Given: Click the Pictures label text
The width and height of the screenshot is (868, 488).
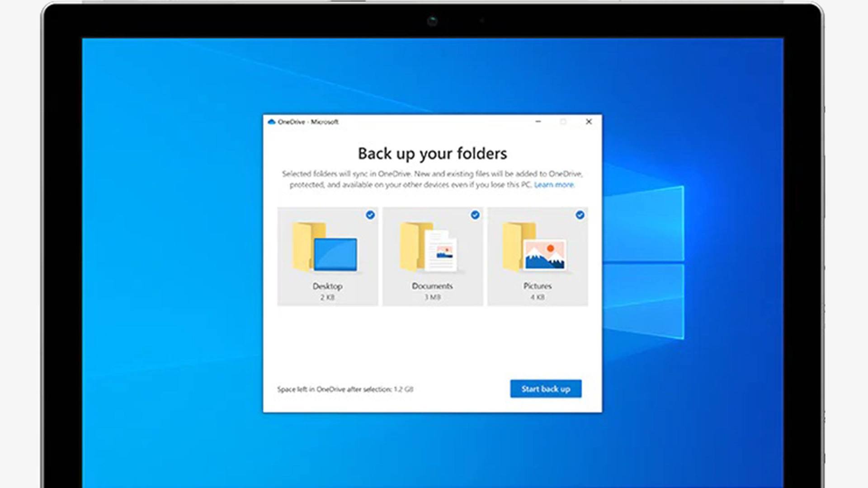Looking at the screenshot, I should tap(538, 286).
